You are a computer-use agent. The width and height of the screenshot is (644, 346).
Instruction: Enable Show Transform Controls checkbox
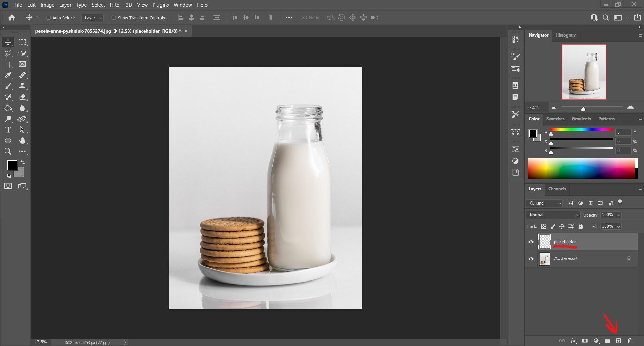(113, 18)
